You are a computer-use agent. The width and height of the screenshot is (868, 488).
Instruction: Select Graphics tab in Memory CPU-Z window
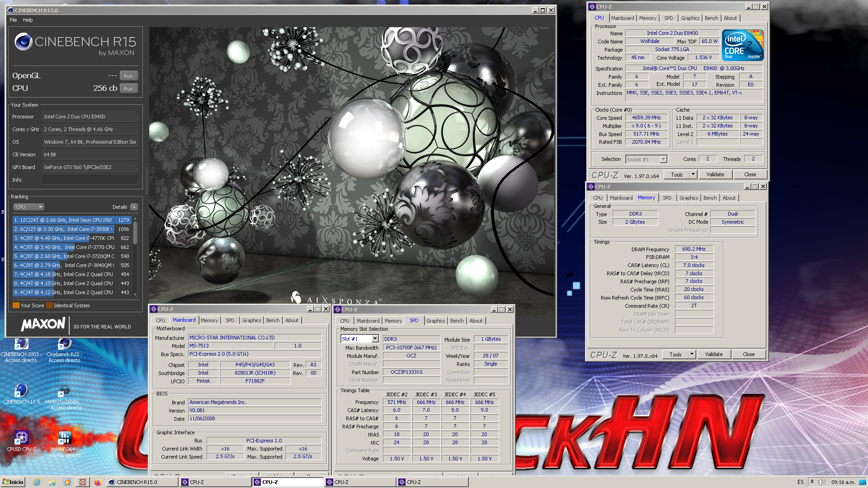click(x=689, y=198)
